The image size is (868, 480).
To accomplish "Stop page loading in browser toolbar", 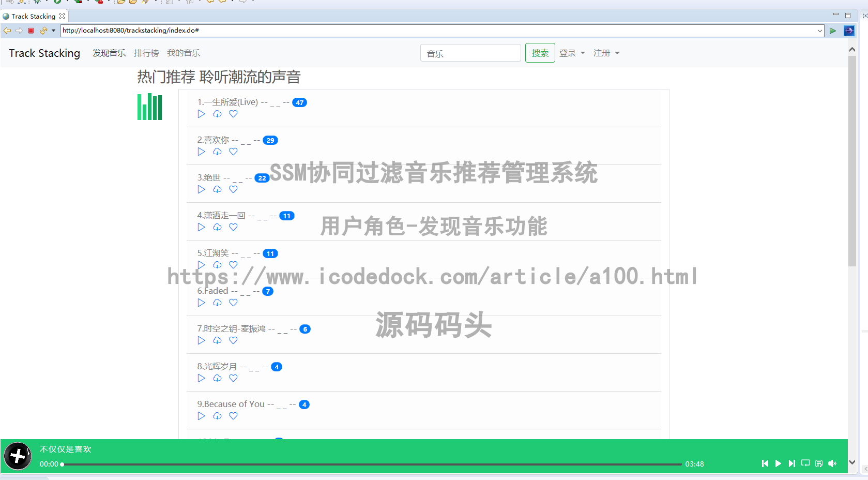I will click(31, 31).
